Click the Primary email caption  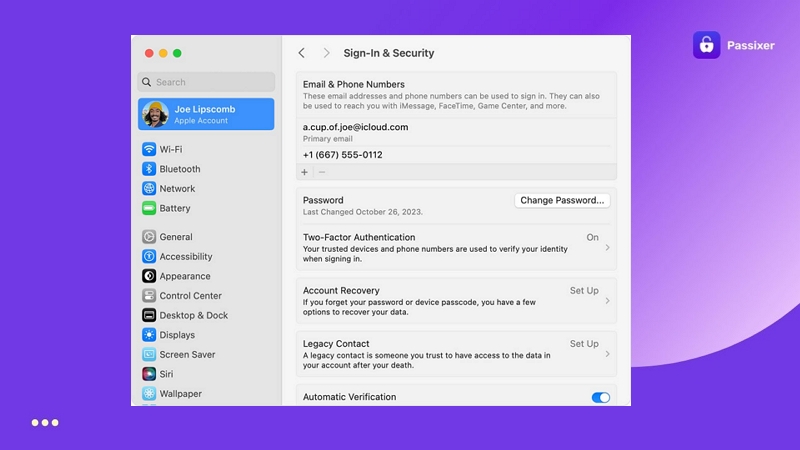click(328, 139)
